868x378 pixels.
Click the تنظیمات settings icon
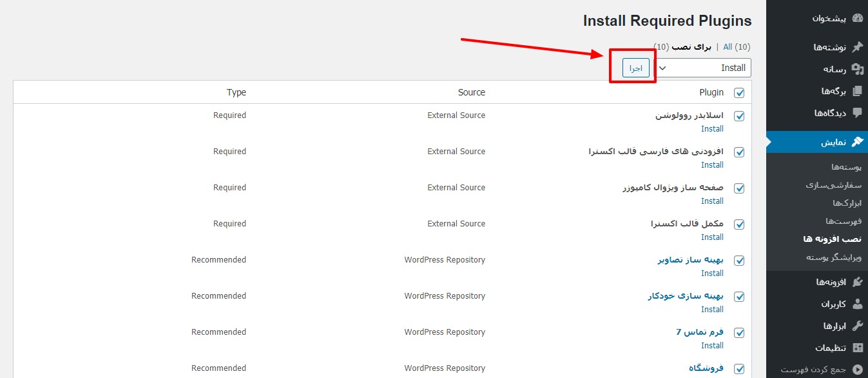857,348
